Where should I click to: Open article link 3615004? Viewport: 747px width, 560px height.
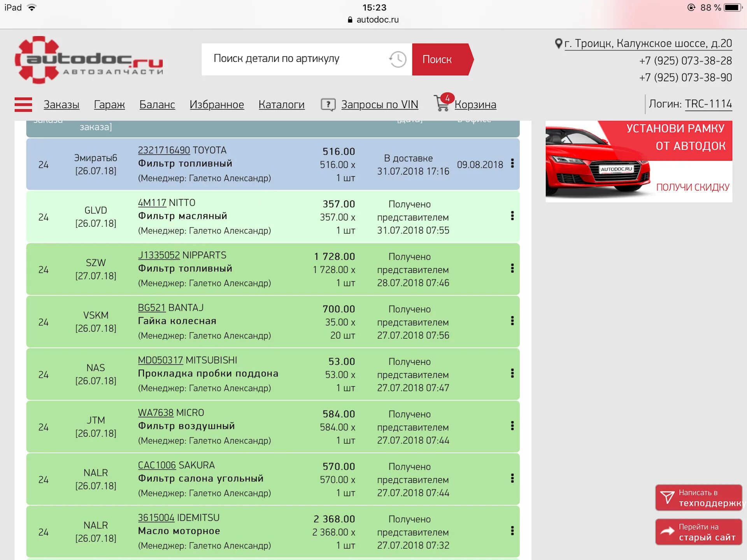pos(156,518)
